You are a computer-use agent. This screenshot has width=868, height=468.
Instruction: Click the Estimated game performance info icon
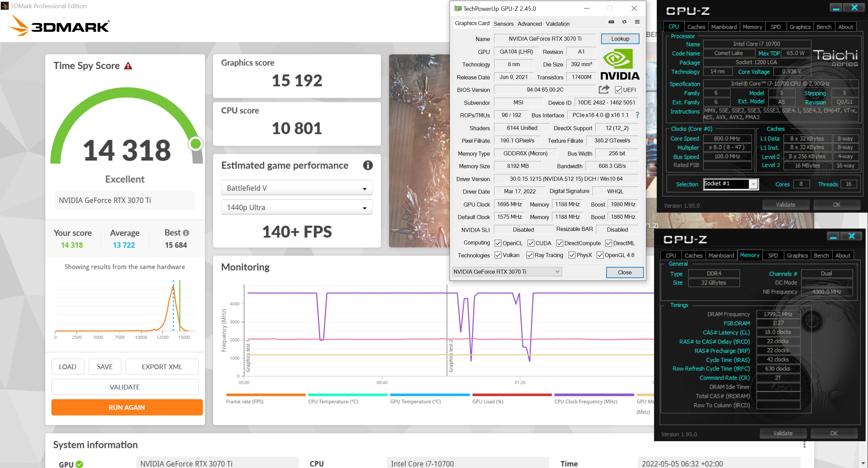(x=368, y=165)
